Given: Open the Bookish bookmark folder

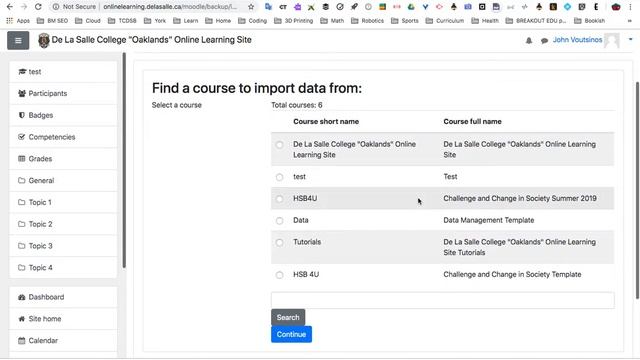Looking at the screenshot, I should [x=590, y=20].
